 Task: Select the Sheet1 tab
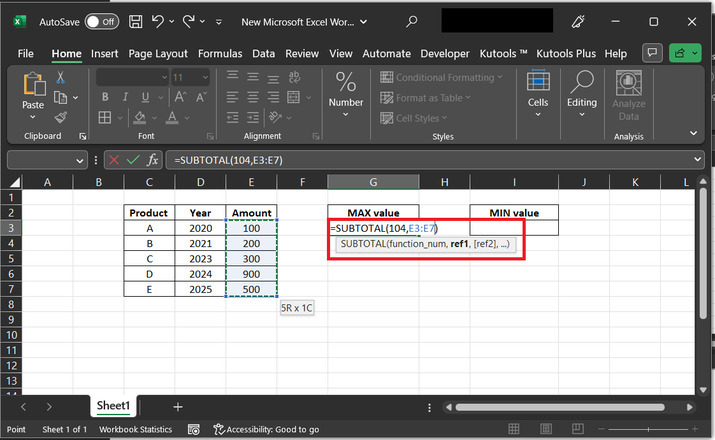point(113,406)
